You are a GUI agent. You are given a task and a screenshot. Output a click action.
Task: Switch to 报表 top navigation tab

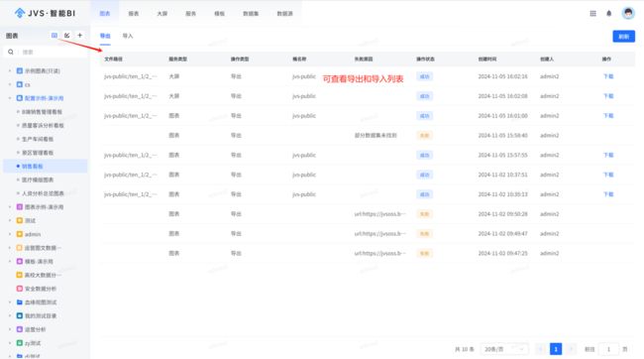pyautogui.click(x=134, y=14)
